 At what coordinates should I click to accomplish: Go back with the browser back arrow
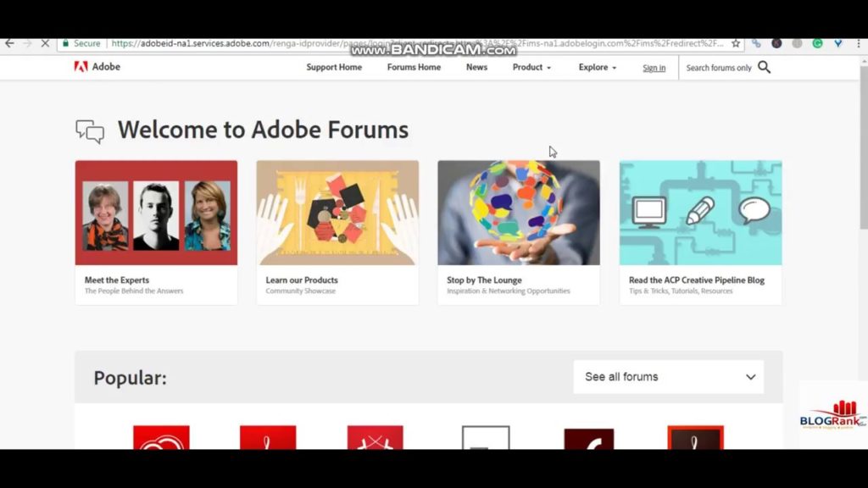coord(10,43)
